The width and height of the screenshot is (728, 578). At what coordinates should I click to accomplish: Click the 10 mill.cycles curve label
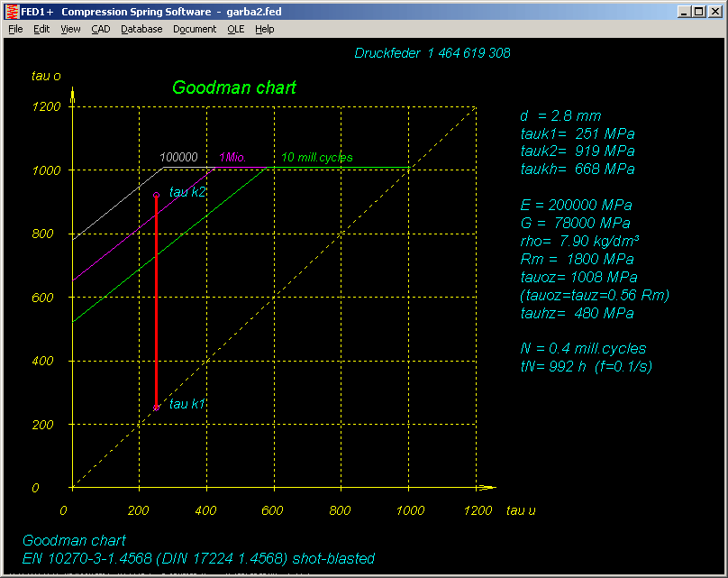[316, 158]
